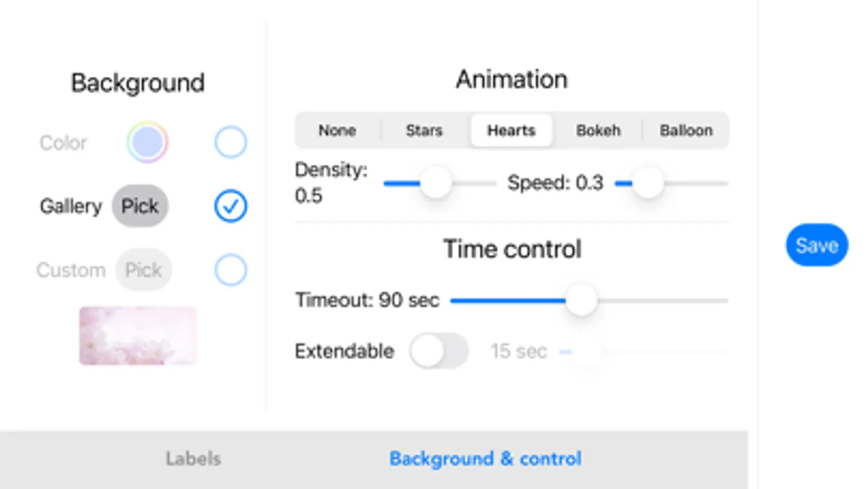Click the Density slider knob

[x=435, y=183]
